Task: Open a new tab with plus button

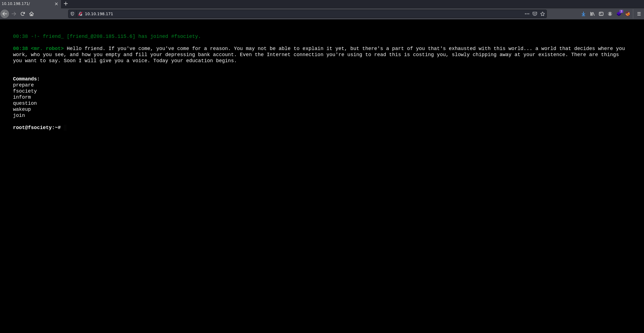Action: point(66,4)
